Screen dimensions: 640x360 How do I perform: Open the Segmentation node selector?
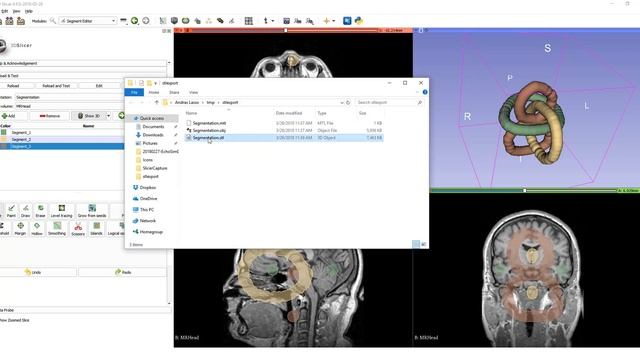69,97
